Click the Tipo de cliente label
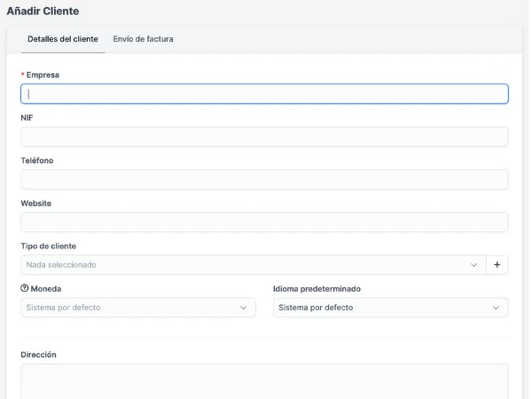532x399 pixels. point(49,246)
